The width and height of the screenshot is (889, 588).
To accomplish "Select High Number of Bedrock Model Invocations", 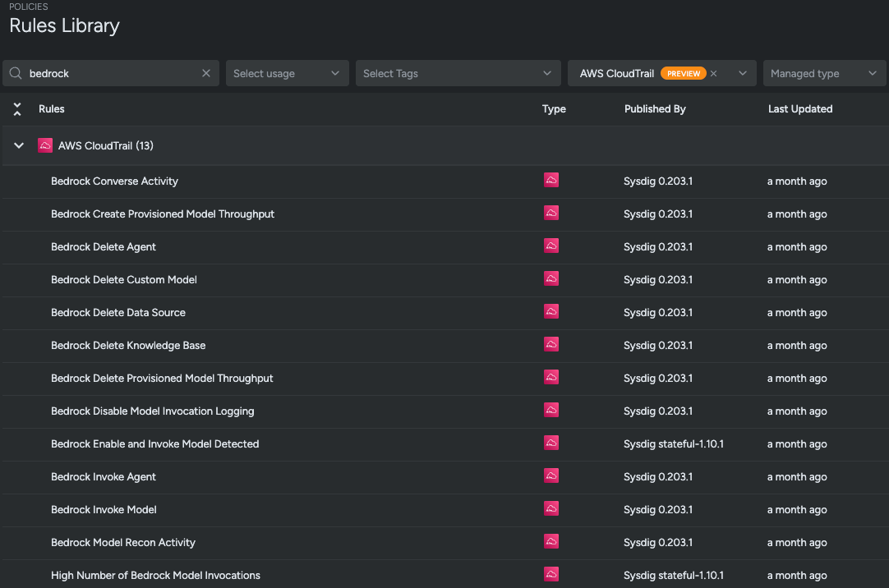I will click(155, 576).
